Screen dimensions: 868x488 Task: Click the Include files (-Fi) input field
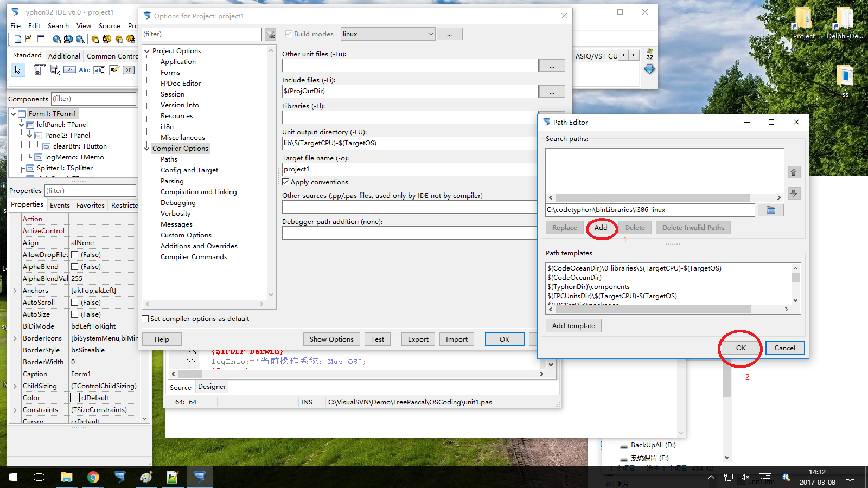tap(410, 91)
